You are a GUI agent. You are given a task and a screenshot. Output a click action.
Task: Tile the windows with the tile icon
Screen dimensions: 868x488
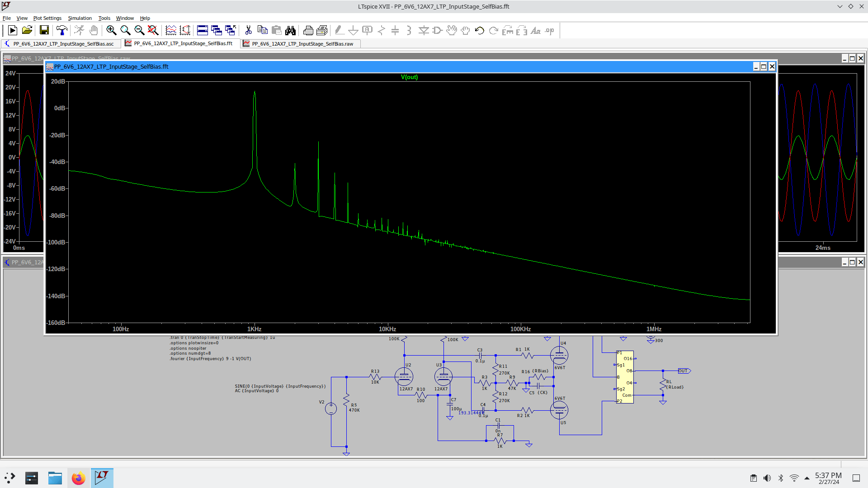(x=203, y=30)
